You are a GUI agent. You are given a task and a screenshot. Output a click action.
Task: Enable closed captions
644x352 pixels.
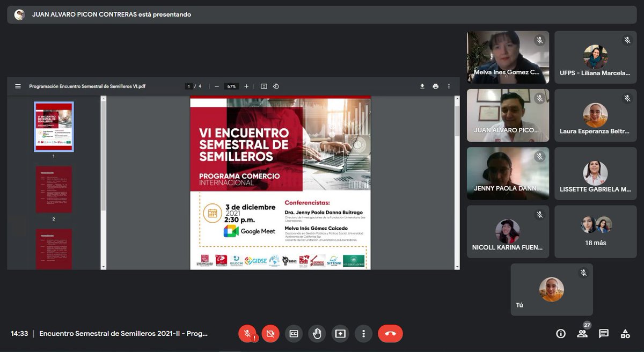point(294,333)
